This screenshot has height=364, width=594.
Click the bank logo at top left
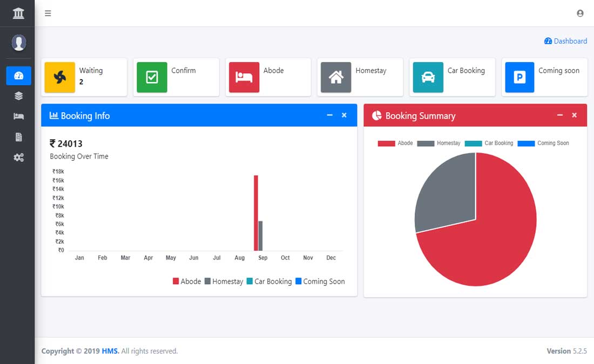[x=18, y=12]
